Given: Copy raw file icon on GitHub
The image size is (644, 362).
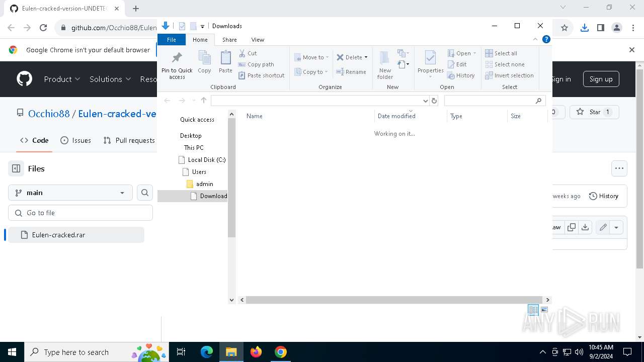Looking at the screenshot, I should pyautogui.click(x=572, y=227).
